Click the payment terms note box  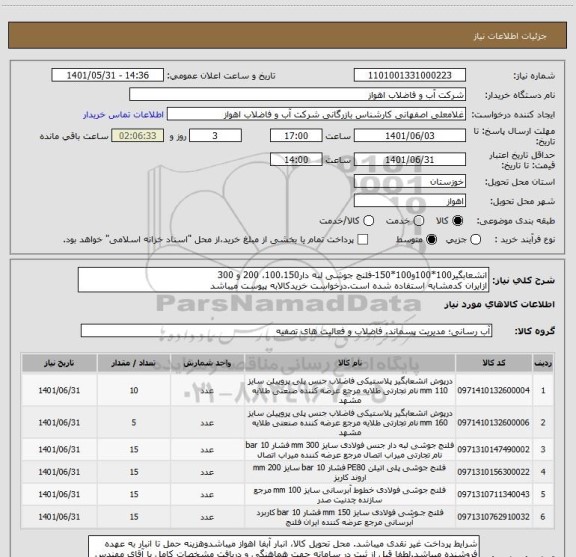[284, 547]
